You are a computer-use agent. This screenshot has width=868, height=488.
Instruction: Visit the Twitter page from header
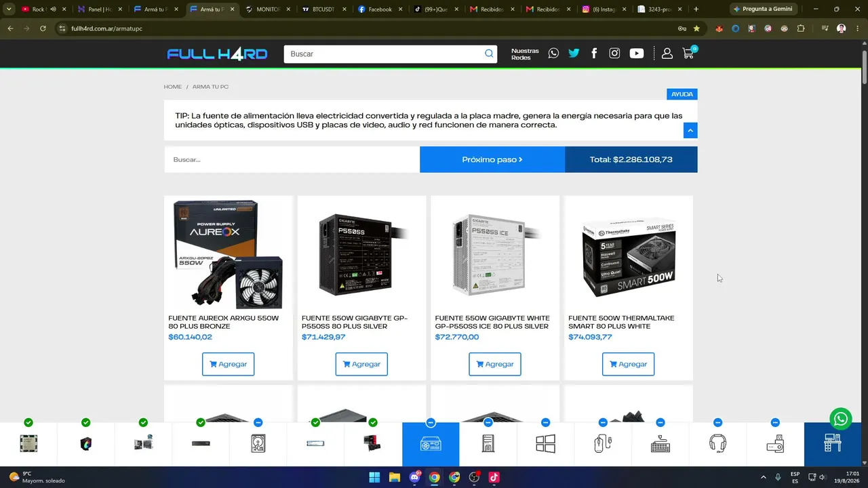[x=574, y=54]
